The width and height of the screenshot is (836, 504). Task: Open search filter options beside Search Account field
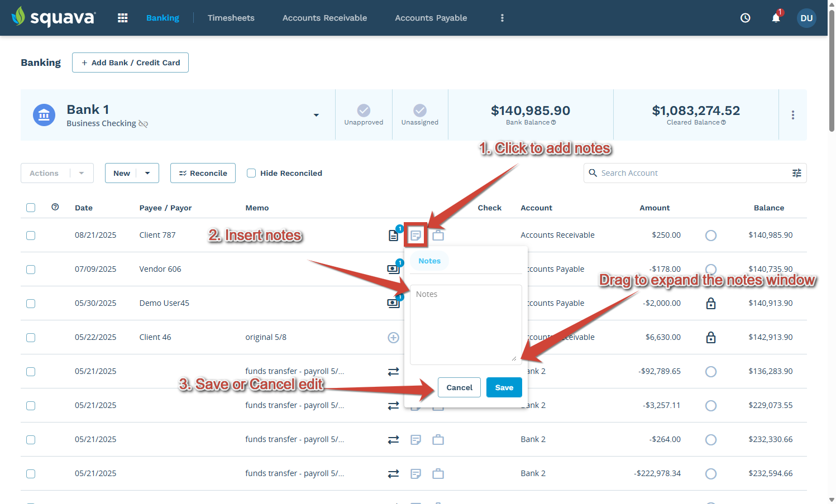pos(797,173)
